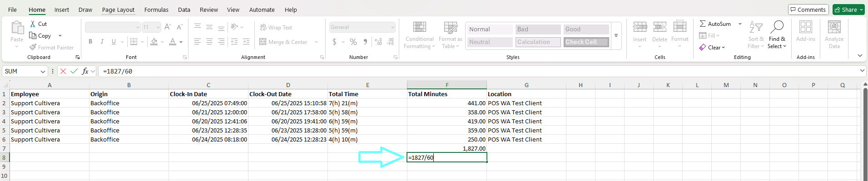
Task: Click the Increase Font Size icon
Action: pyautogui.click(x=168, y=27)
